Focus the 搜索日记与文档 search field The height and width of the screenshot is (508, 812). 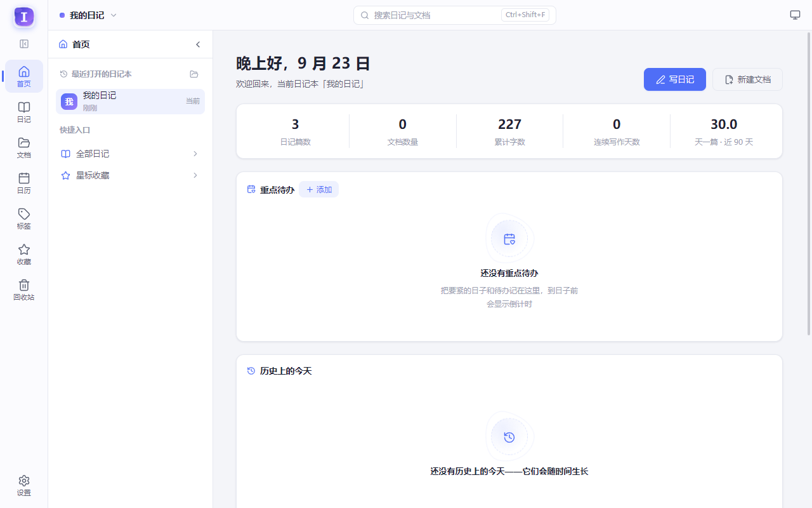coord(455,15)
